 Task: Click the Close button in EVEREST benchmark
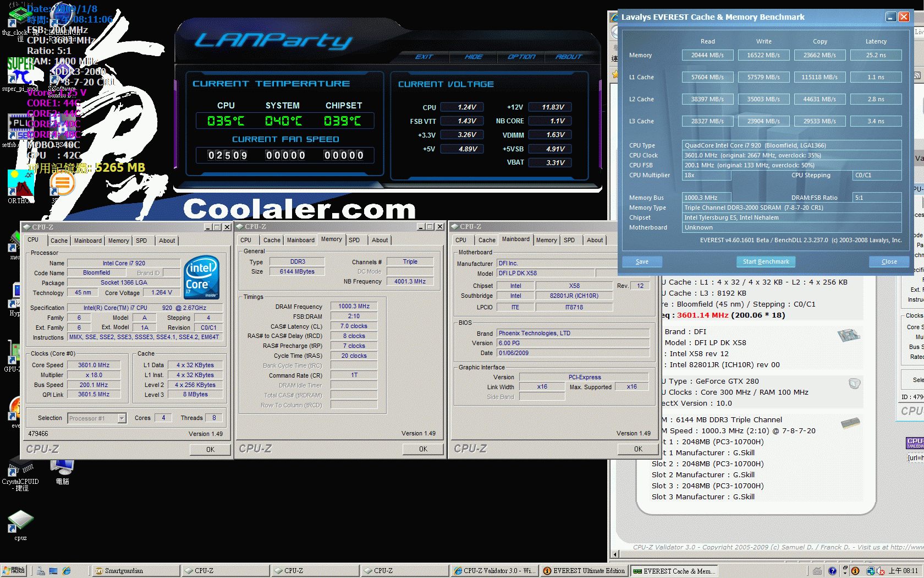point(889,261)
